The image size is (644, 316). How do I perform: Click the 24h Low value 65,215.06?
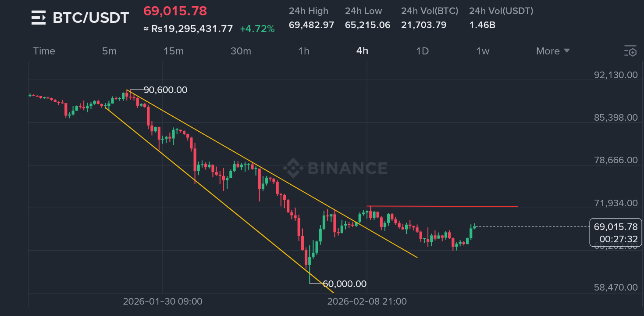click(367, 25)
